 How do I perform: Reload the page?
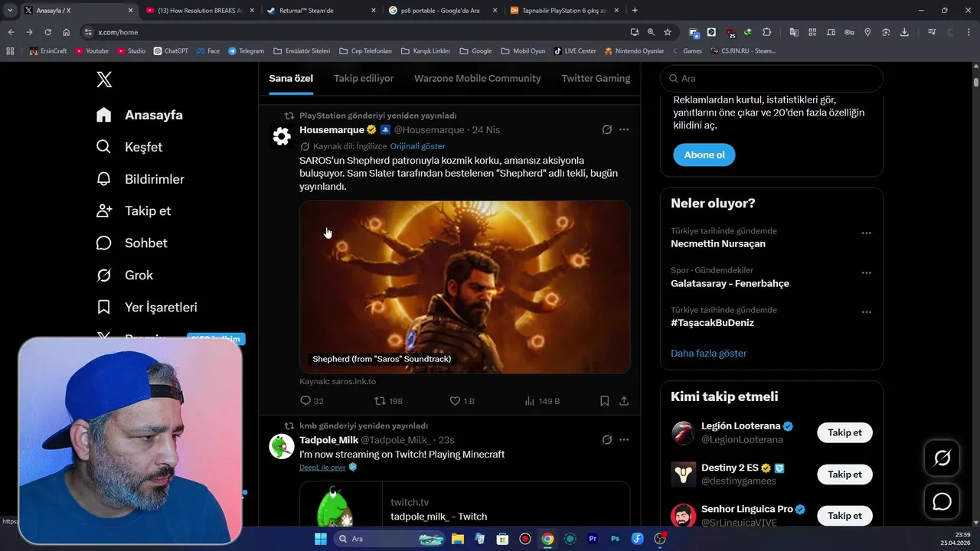[x=47, y=32]
